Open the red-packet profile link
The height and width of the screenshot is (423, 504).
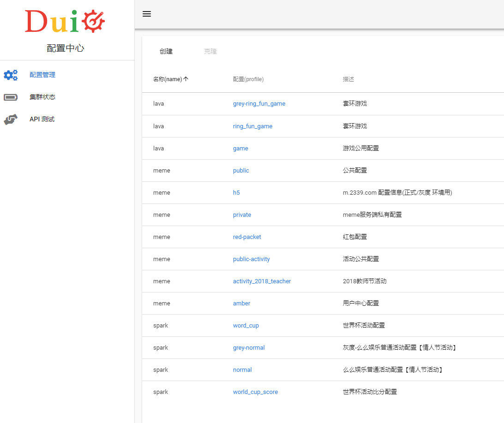tap(247, 237)
